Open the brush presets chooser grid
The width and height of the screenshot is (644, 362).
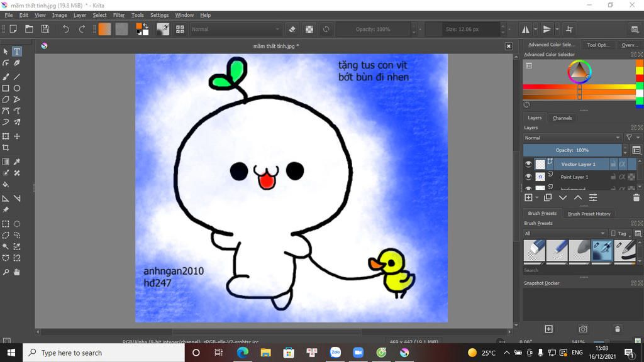point(180,29)
